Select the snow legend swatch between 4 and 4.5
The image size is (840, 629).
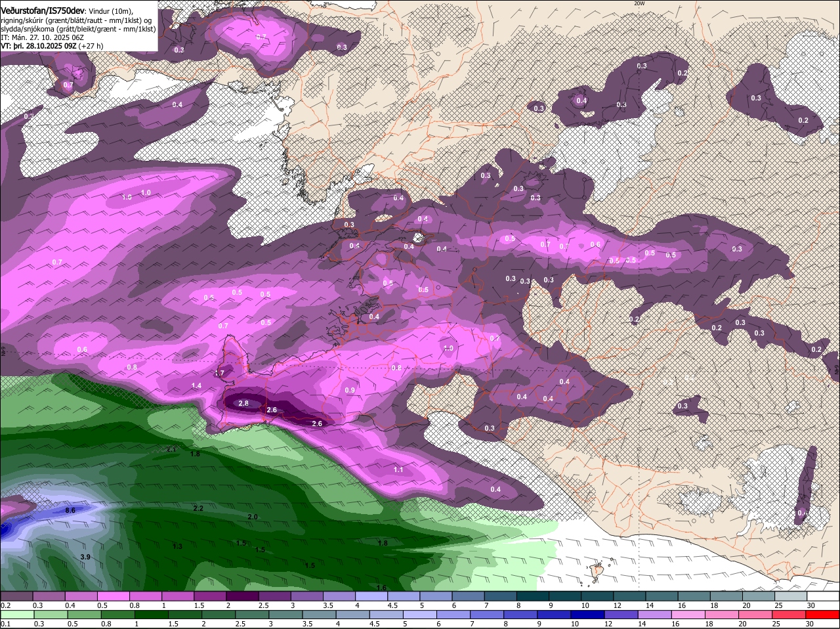point(371,596)
